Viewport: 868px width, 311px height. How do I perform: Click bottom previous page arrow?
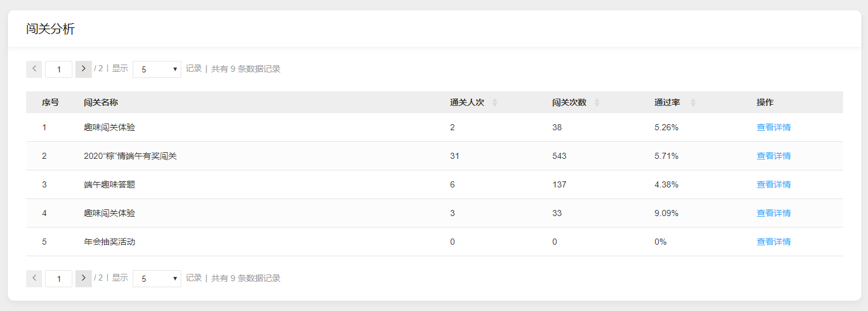click(34, 278)
